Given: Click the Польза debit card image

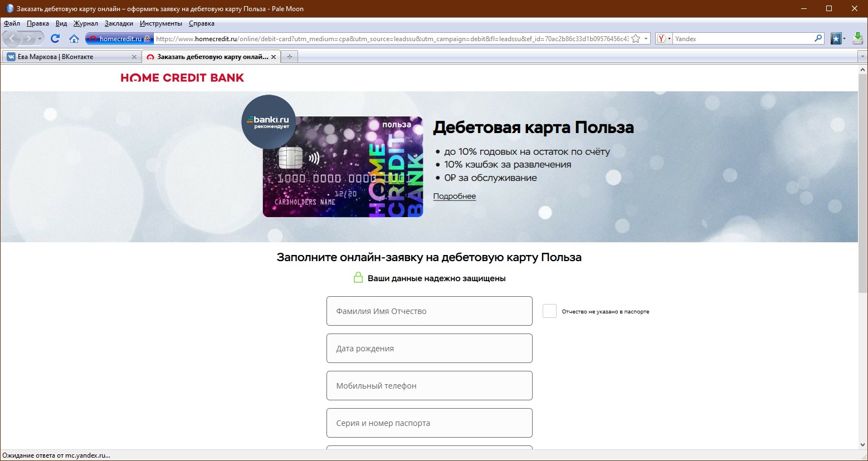Looking at the screenshot, I should pos(343,166).
